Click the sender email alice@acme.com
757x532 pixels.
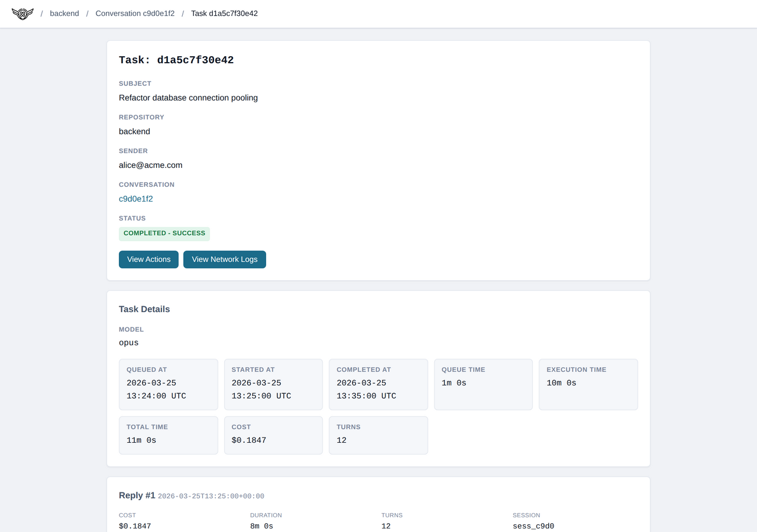point(151,165)
